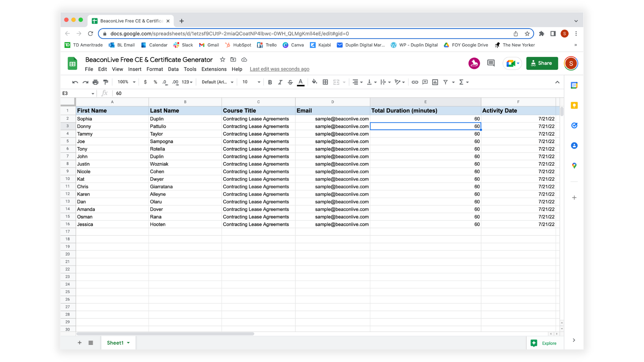
Task: Open the File menu
Action: tap(89, 69)
